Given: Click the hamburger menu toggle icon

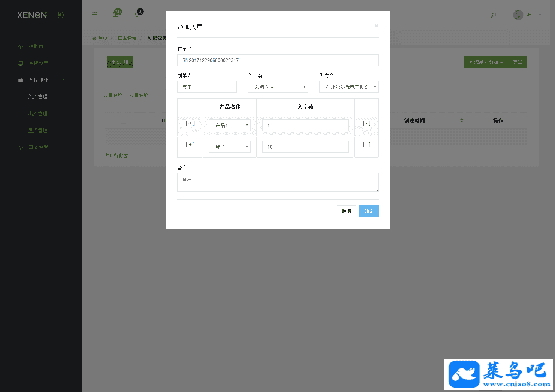Looking at the screenshot, I should point(94,15).
